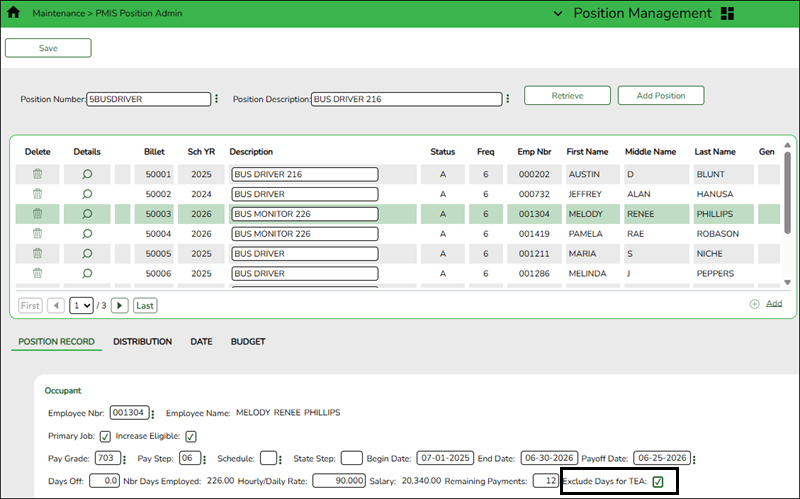The width and height of the screenshot is (800, 499).
Task: Open details magnifier for billet 50002
Action: point(87,194)
